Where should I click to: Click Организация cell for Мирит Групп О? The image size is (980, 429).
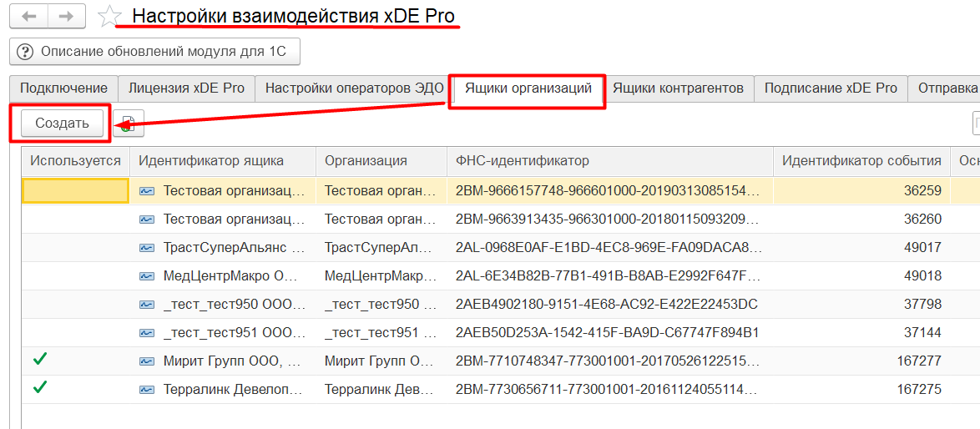pyautogui.click(x=381, y=361)
